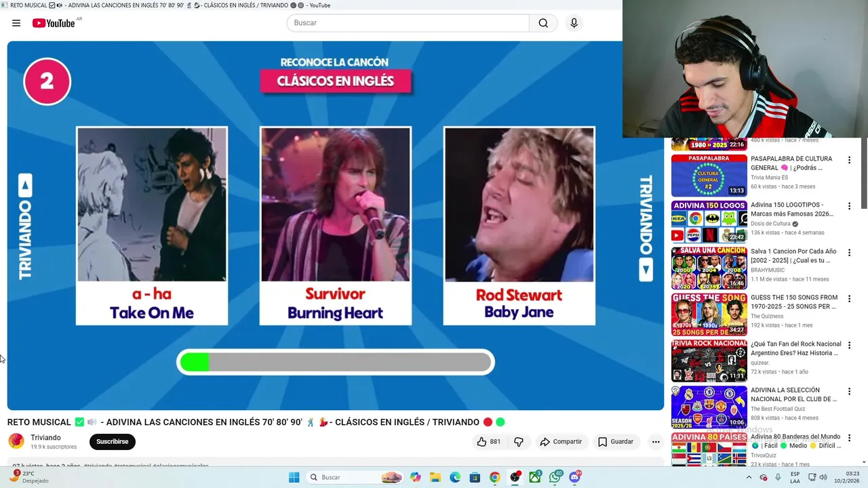Image resolution: width=868 pixels, height=488 pixels.
Task: Go to YouTube home via the logo
Action: [54, 23]
